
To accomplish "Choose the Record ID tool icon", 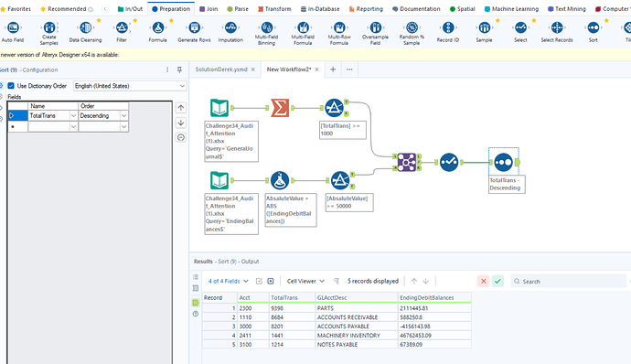I will [x=448, y=27].
